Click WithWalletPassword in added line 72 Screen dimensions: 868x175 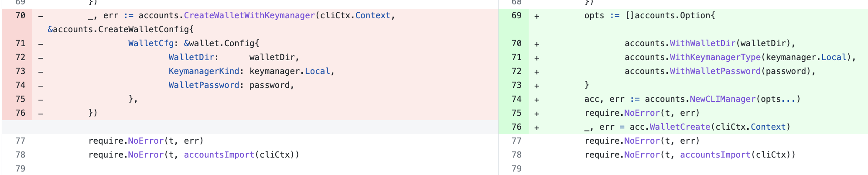[x=715, y=71]
